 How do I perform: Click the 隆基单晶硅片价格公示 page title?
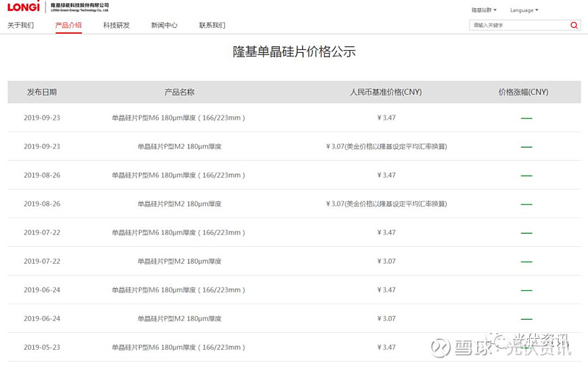294,51
